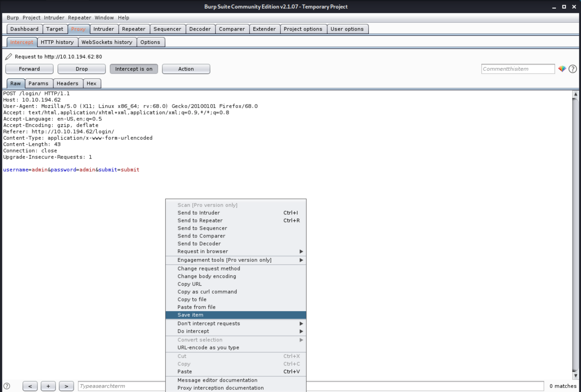Click the help question mark near comment field
581x392 pixels.
(x=573, y=69)
